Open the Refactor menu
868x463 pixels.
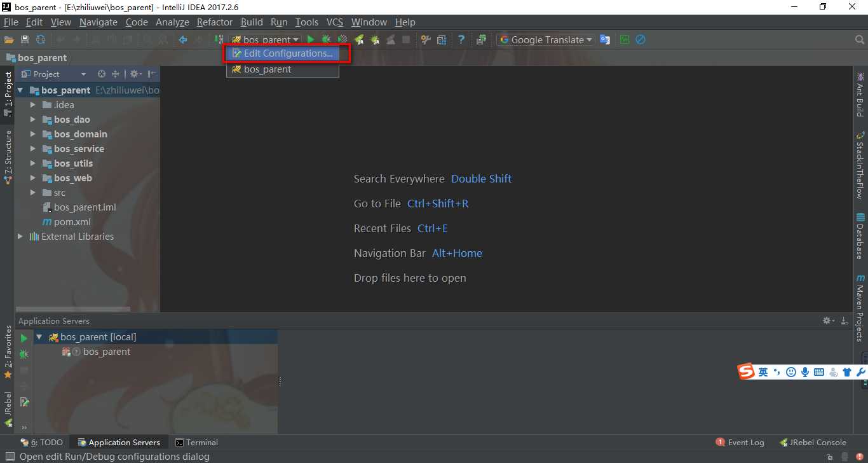click(x=215, y=22)
